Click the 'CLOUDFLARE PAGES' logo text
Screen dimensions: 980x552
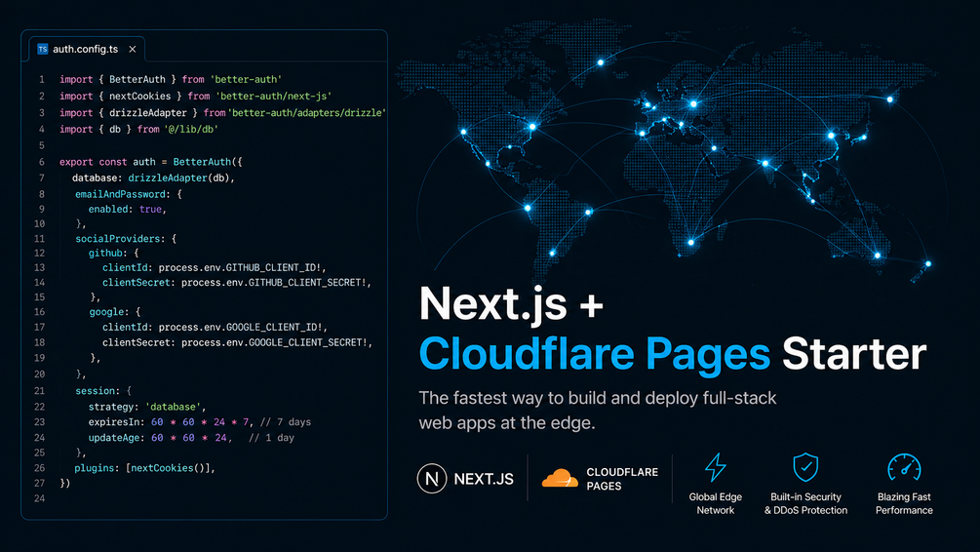[x=622, y=479]
